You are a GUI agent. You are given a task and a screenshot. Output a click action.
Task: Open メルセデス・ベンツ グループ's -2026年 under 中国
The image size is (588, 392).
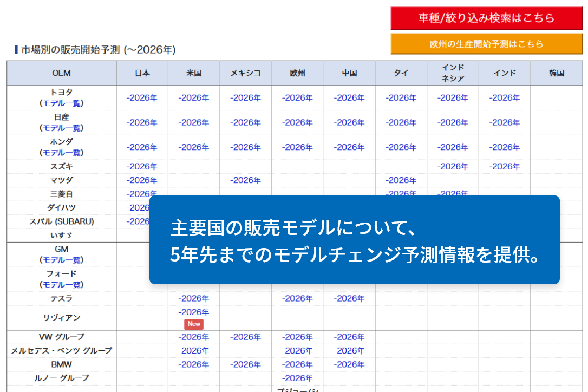(x=349, y=351)
